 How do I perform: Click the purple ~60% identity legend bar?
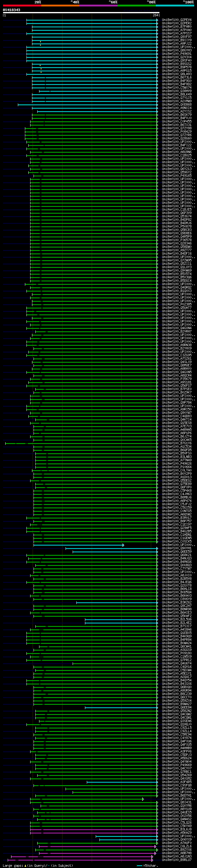pyautogui.click(x=99, y=6)
